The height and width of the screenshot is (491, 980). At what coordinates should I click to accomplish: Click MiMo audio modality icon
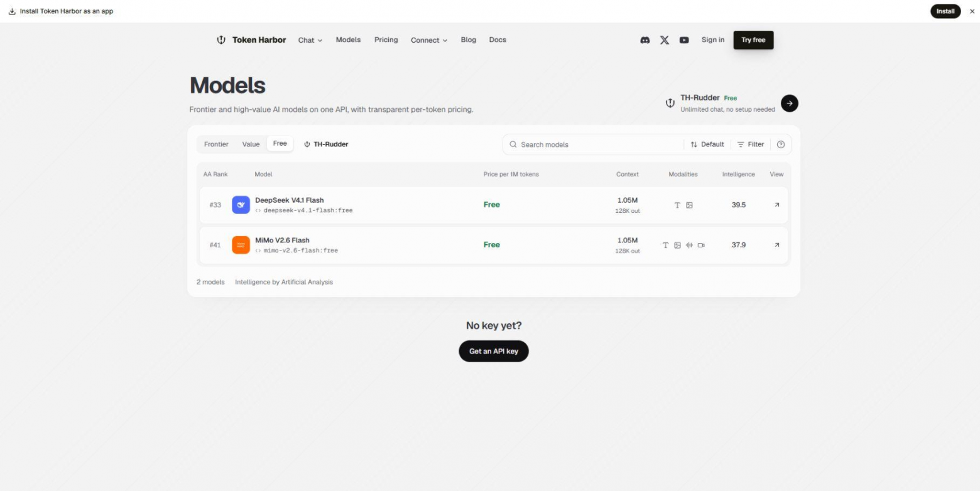689,245
